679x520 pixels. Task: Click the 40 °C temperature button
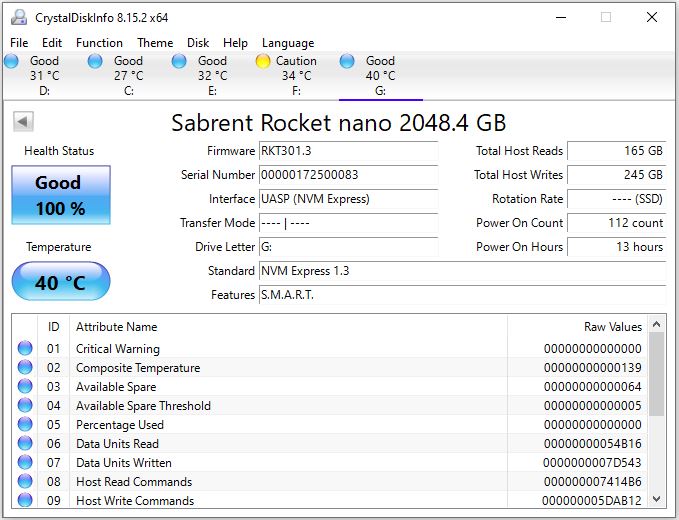pyautogui.click(x=60, y=283)
